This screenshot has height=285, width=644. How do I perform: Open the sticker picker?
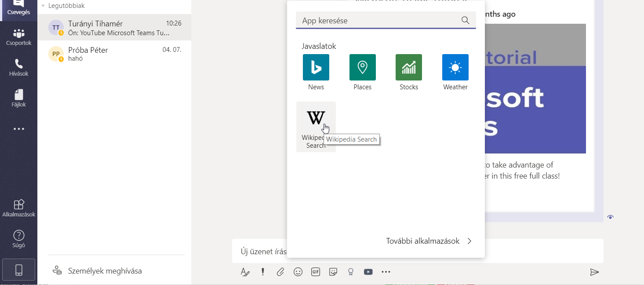tap(333, 272)
